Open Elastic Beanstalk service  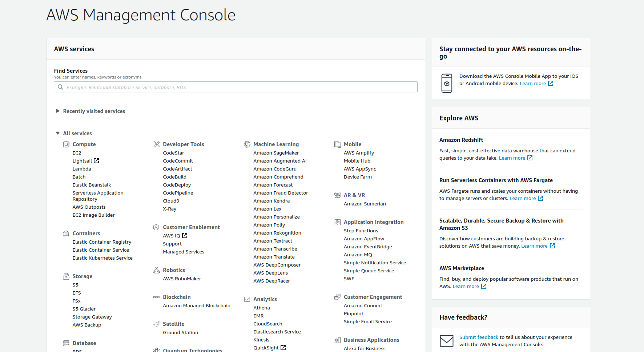92,185
